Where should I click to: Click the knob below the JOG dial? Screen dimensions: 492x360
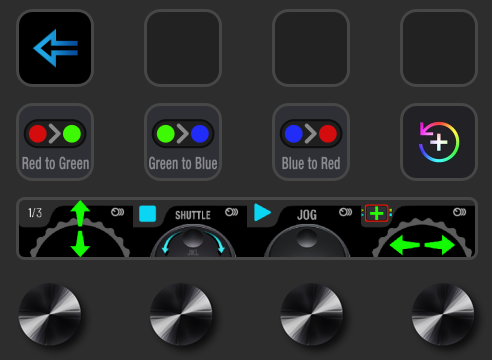tap(312, 314)
